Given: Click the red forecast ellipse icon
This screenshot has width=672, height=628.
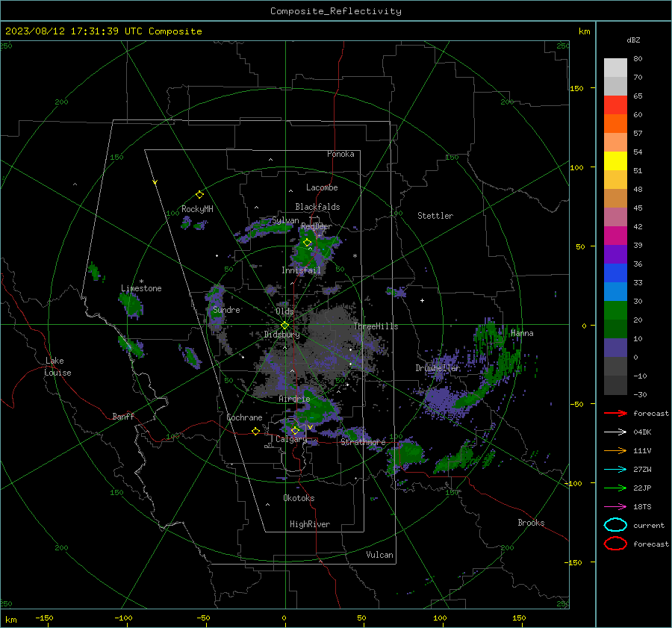Looking at the screenshot, I should tap(615, 544).
